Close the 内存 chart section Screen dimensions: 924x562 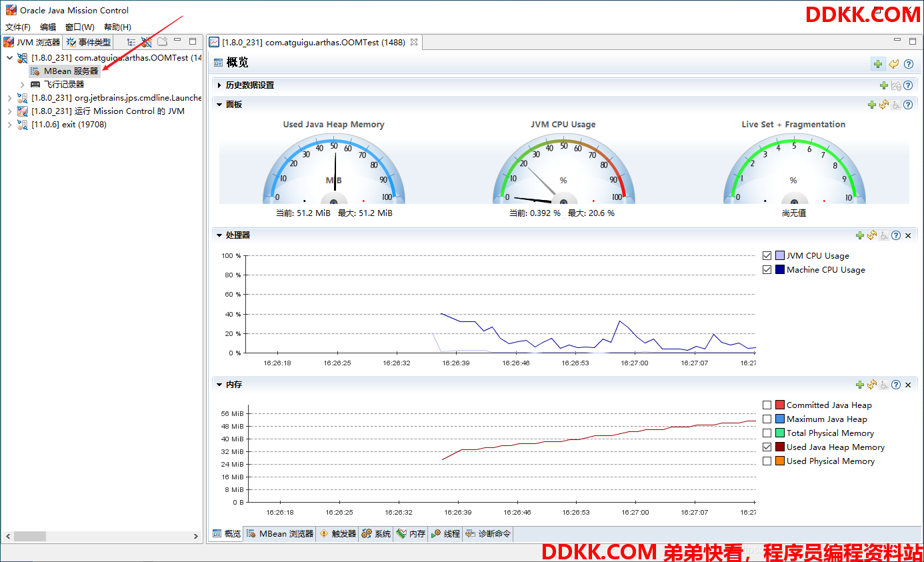click(908, 385)
